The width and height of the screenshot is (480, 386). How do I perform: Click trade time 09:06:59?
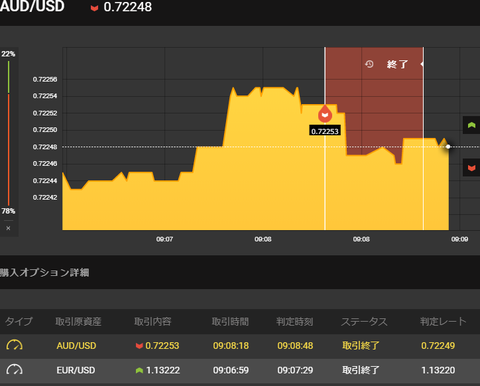click(231, 370)
